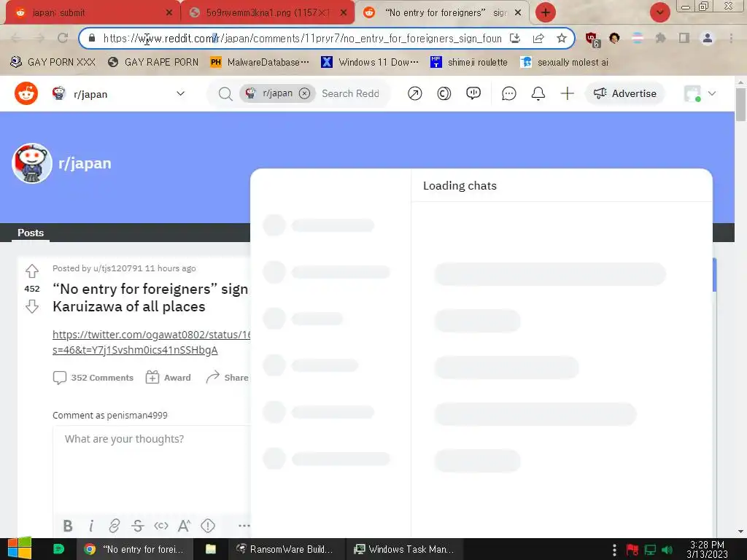Open the Windows Start button
The image size is (747, 560).
20,549
